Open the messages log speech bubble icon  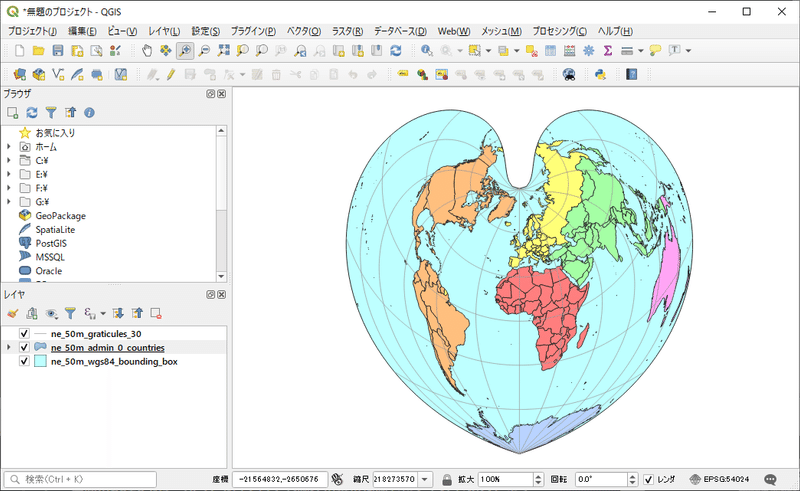pos(770,479)
